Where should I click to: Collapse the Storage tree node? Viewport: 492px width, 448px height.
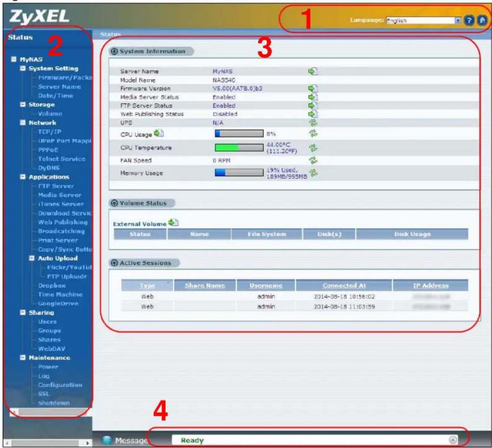[x=22, y=104]
